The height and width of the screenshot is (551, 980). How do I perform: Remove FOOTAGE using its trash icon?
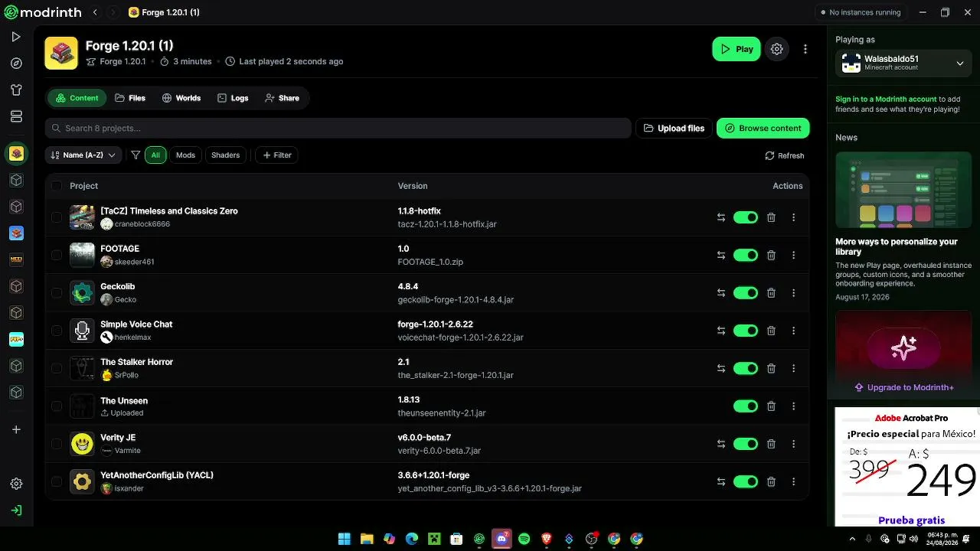(771, 255)
